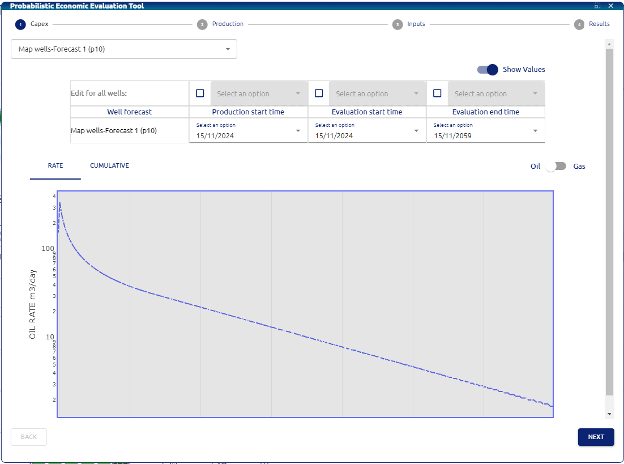Expand Production start time date dropdown for well

[247, 130]
